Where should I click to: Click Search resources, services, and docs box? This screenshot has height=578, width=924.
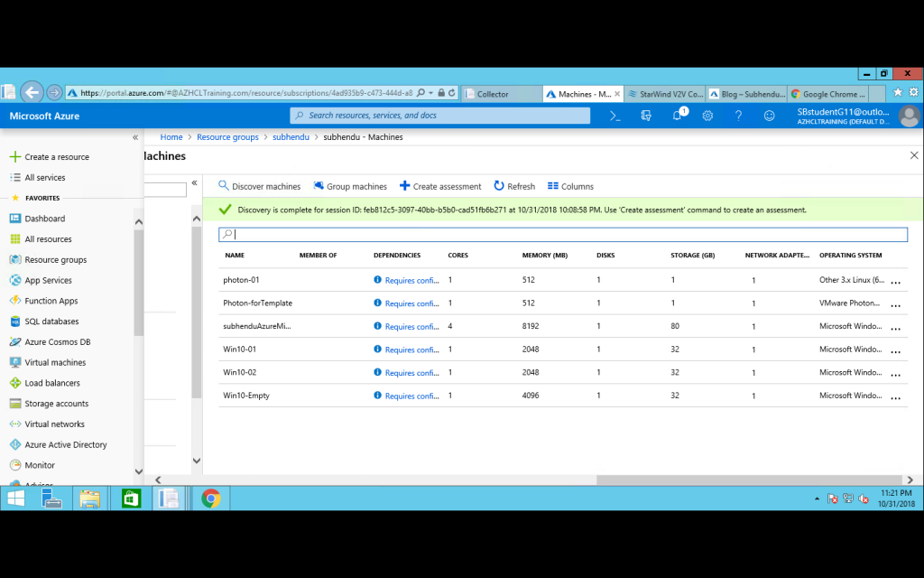click(439, 116)
